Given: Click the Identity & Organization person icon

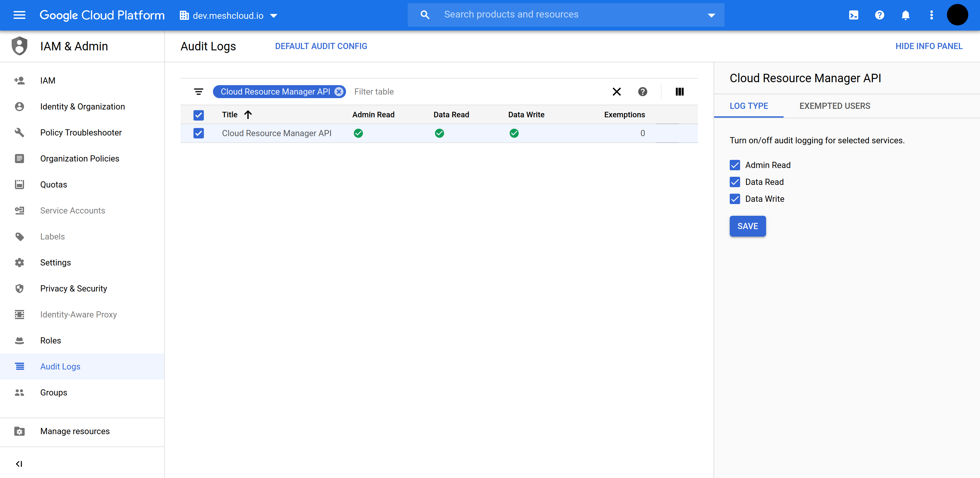Looking at the screenshot, I should pyautogui.click(x=19, y=107).
